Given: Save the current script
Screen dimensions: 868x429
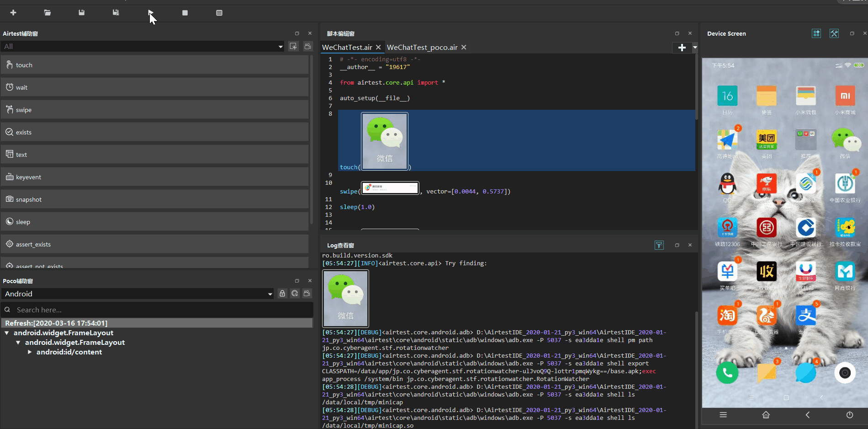Looking at the screenshot, I should pyautogui.click(x=82, y=13).
